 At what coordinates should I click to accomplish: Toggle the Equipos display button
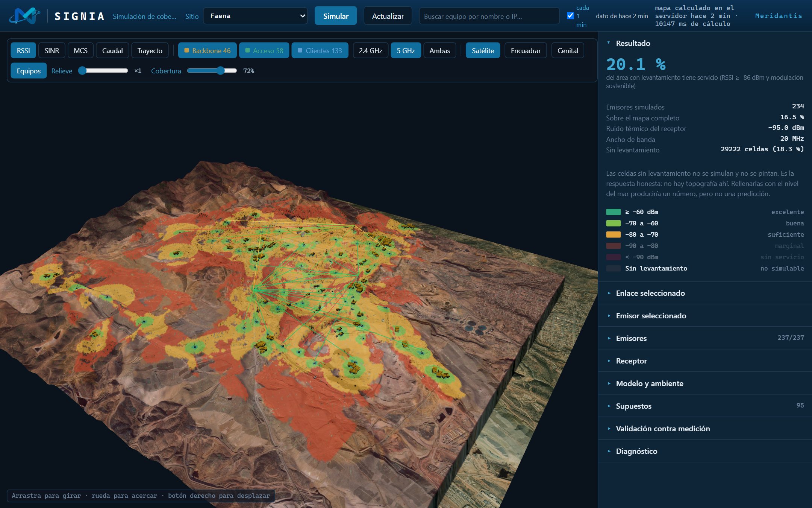pos(29,71)
